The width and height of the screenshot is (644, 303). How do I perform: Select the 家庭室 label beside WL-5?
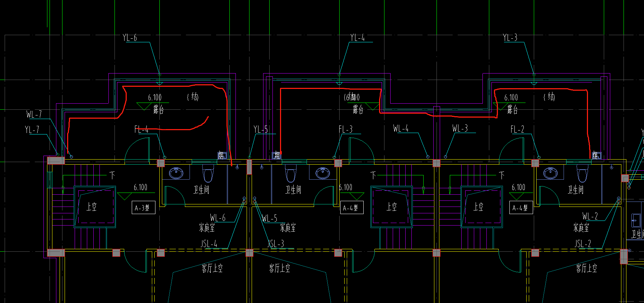click(288, 228)
